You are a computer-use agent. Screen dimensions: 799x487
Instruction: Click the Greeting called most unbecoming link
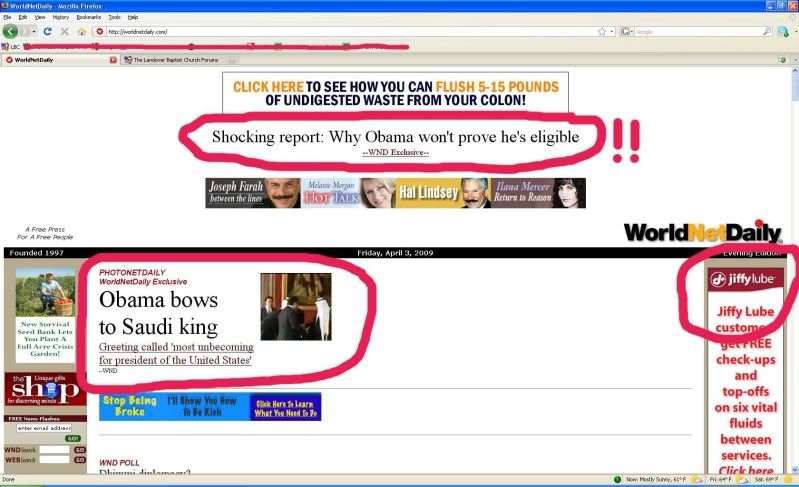tap(176, 353)
